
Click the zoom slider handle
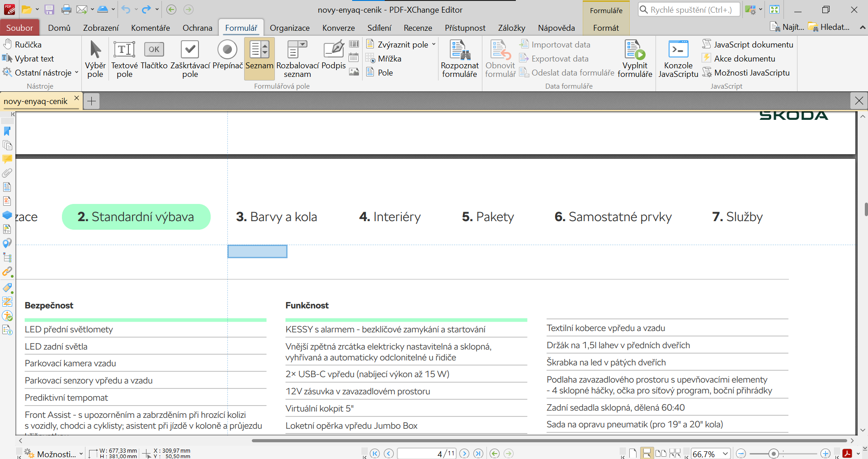tap(774, 454)
